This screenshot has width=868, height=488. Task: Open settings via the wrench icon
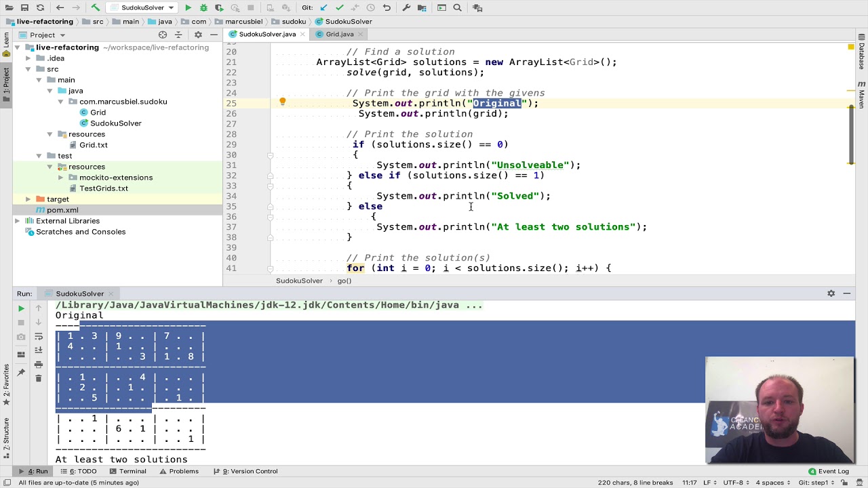pyautogui.click(x=406, y=7)
